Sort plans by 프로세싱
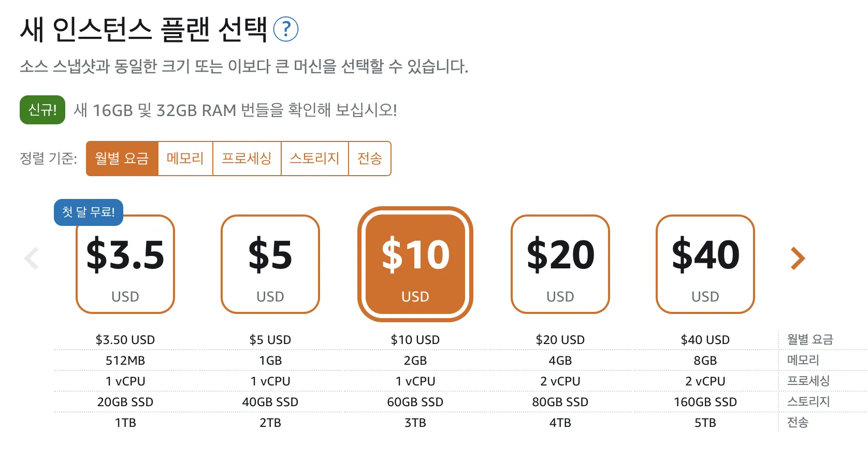This screenshot has width=868, height=458. pos(247,159)
